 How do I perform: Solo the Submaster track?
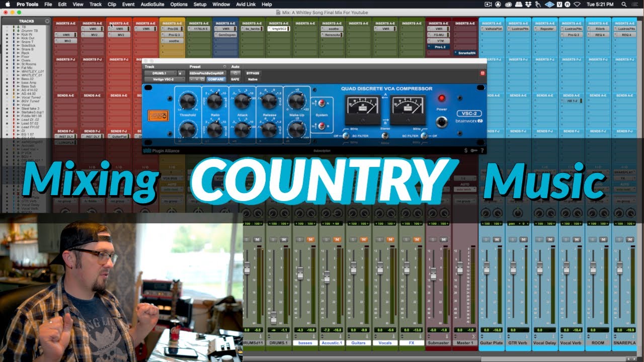pyautogui.click(x=433, y=239)
